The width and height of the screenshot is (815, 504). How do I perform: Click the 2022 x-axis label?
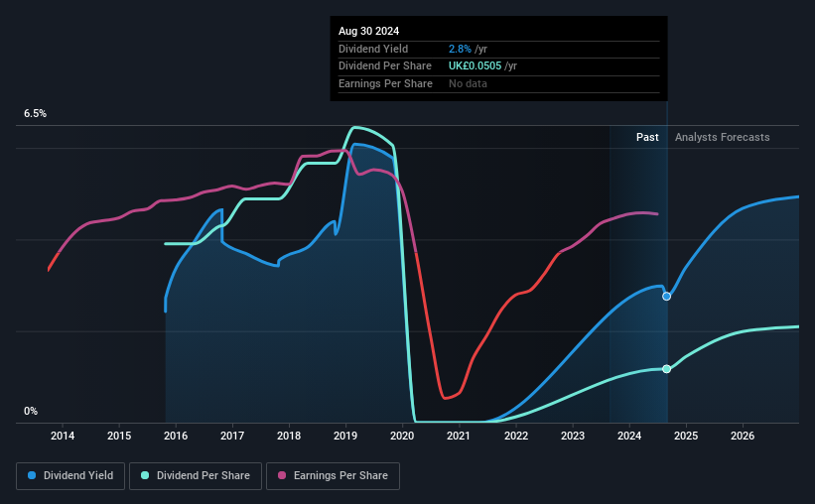coord(516,436)
